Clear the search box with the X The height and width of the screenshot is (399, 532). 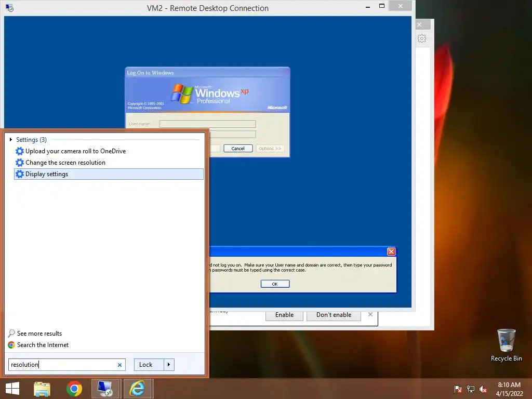[x=119, y=365]
